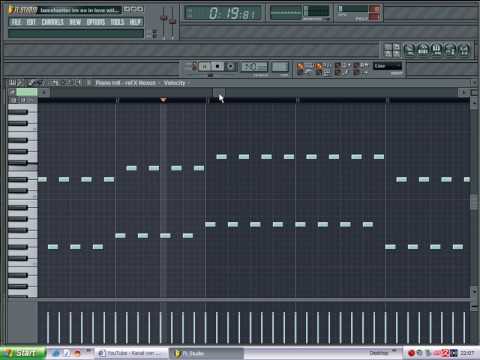Open the VIEW menu
The height and width of the screenshot is (360, 480).
(75, 22)
